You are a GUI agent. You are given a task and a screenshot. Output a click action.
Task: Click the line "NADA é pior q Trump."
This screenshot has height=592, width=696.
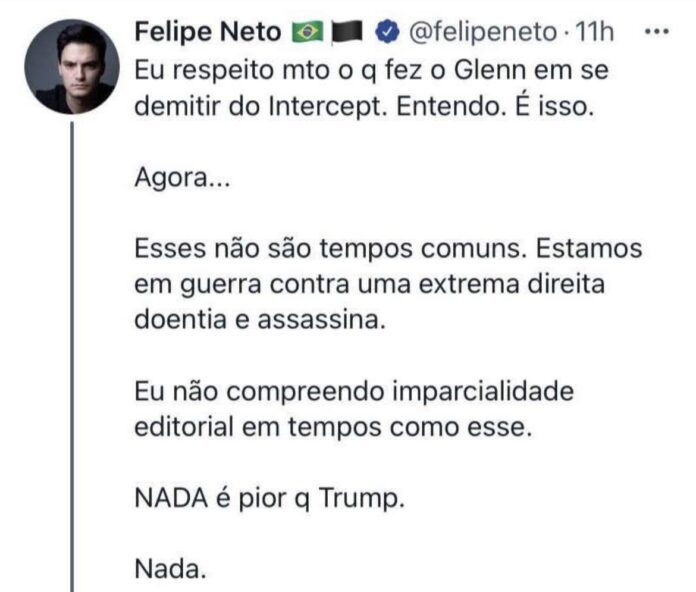270,498
